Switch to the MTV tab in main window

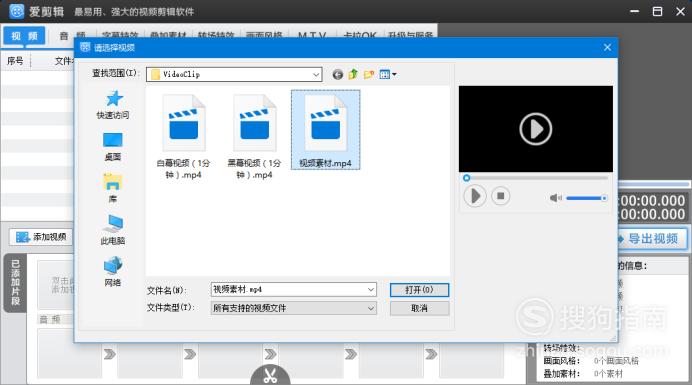point(312,35)
